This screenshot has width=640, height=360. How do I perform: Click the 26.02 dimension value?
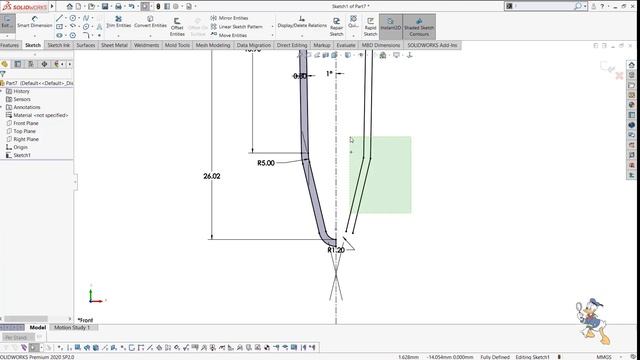(212, 176)
